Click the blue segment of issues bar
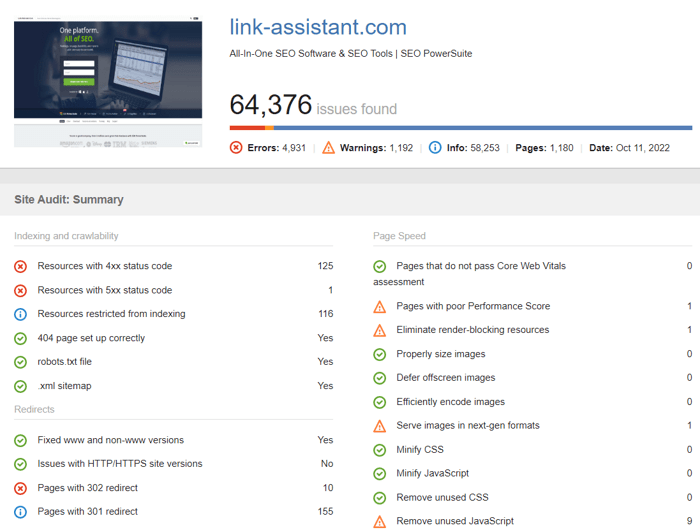Viewport: 700px width, 530px height. click(x=480, y=128)
